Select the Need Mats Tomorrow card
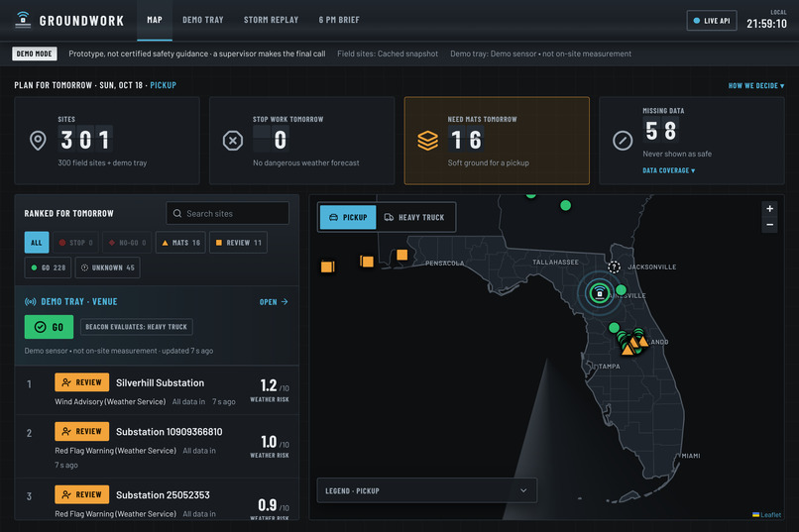799x532 pixels. pyautogui.click(x=497, y=141)
